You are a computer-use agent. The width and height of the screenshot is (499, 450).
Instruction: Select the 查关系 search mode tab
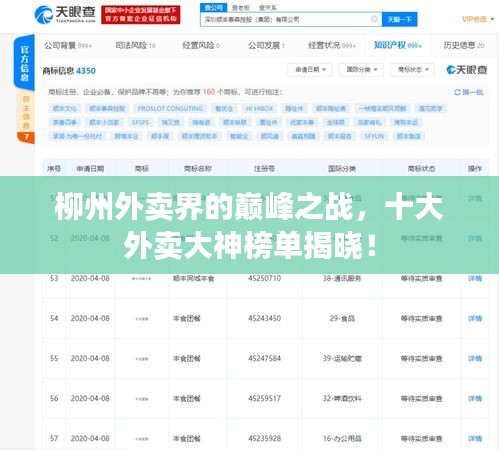[268, 8]
